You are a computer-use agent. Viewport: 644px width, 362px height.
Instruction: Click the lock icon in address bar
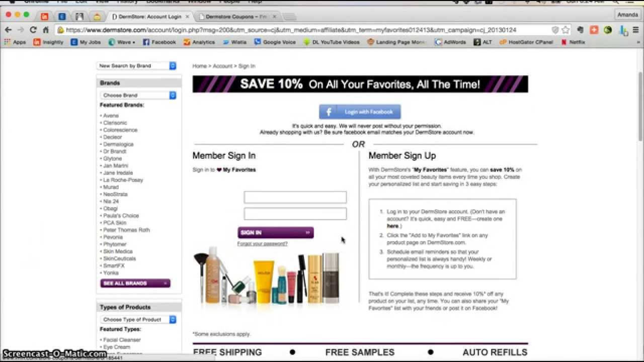[60, 30]
